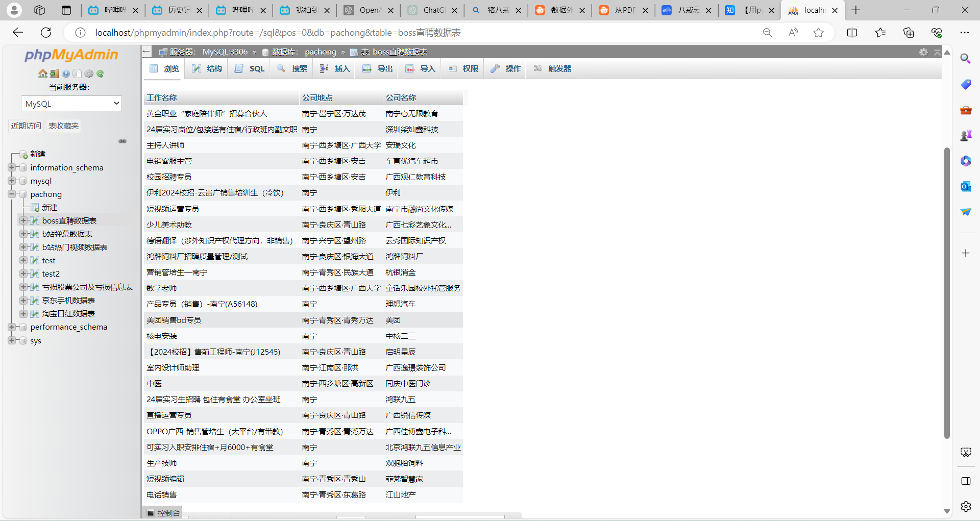The height and width of the screenshot is (521, 980).
Task: Switch to the ChatGPT browser tab
Action: (432, 10)
